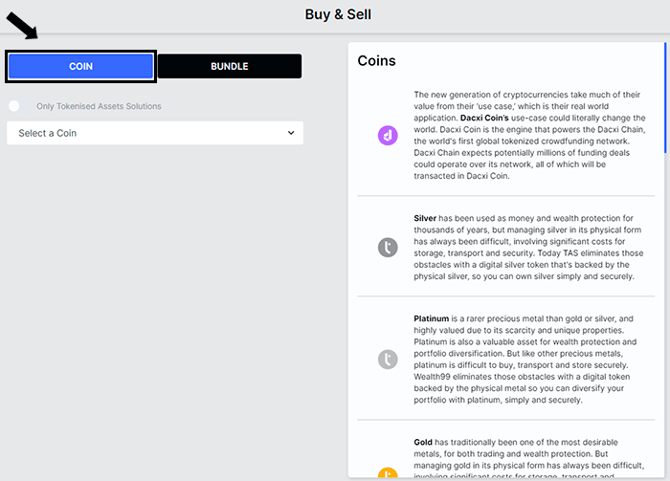Click the Select a Coin placeholder text
This screenshot has width=670, height=481.
coord(47,133)
